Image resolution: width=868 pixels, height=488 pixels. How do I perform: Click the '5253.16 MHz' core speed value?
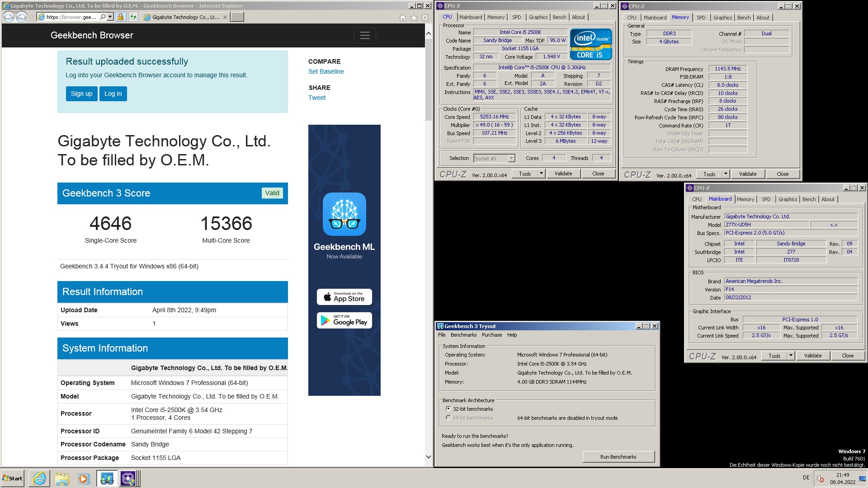[x=495, y=117]
